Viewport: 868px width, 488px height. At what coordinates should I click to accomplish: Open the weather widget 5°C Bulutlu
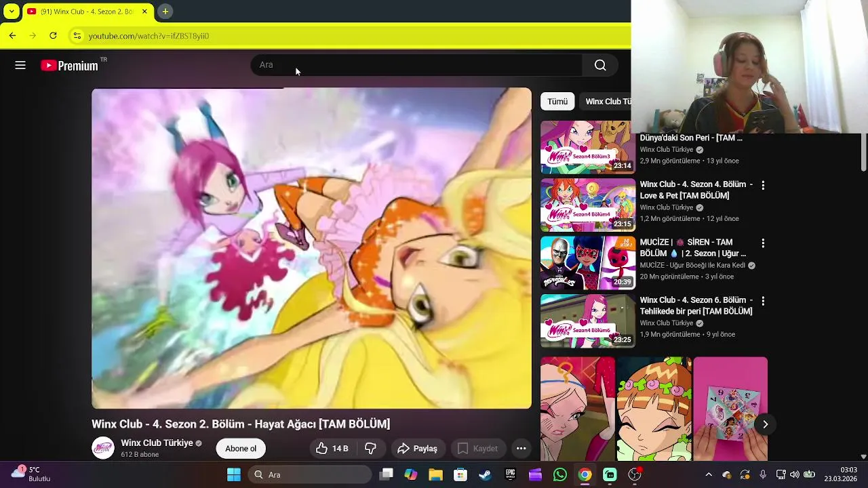(x=31, y=474)
